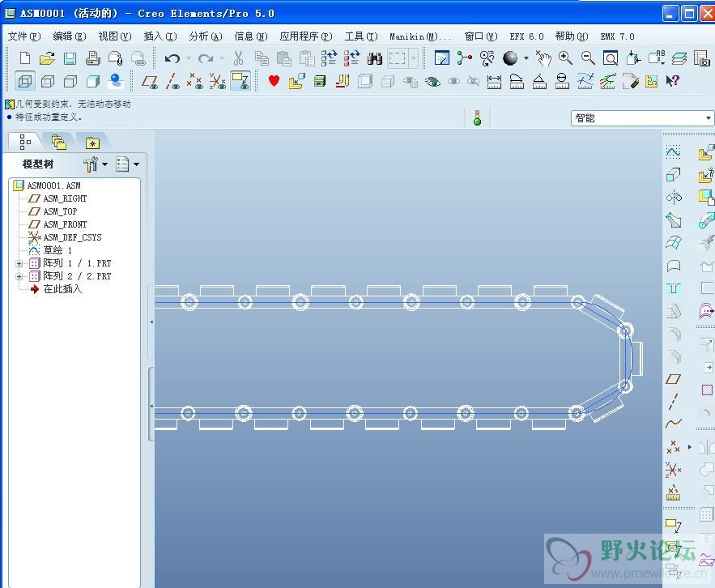Viewport: 715px width, 588px height.
Task: Select the Datum Axis tool on right toolbar
Action: click(673, 401)
